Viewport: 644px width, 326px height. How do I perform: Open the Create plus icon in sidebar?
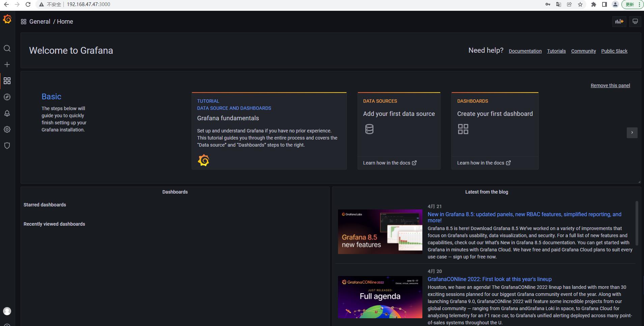coord(7,65)
